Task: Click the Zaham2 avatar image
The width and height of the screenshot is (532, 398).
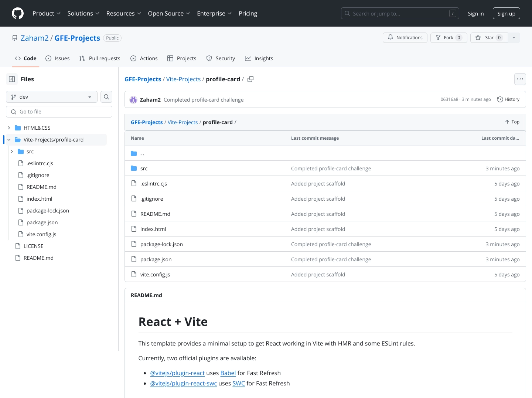Action: (x=133, y=100)
